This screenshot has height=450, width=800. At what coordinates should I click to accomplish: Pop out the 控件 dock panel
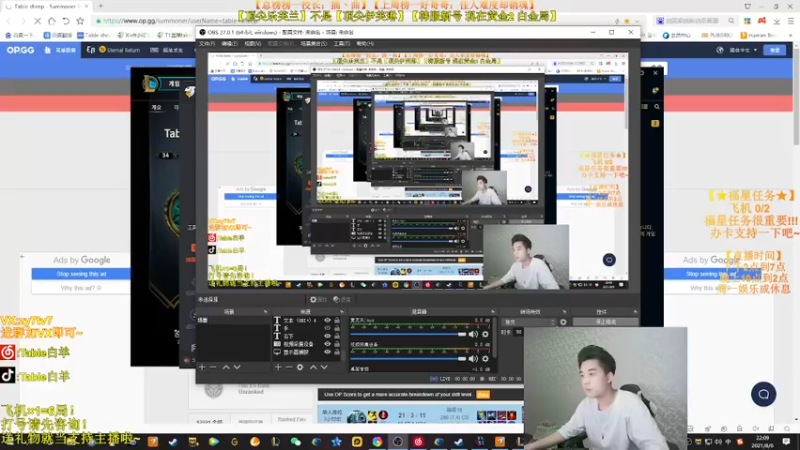[635, 311]
